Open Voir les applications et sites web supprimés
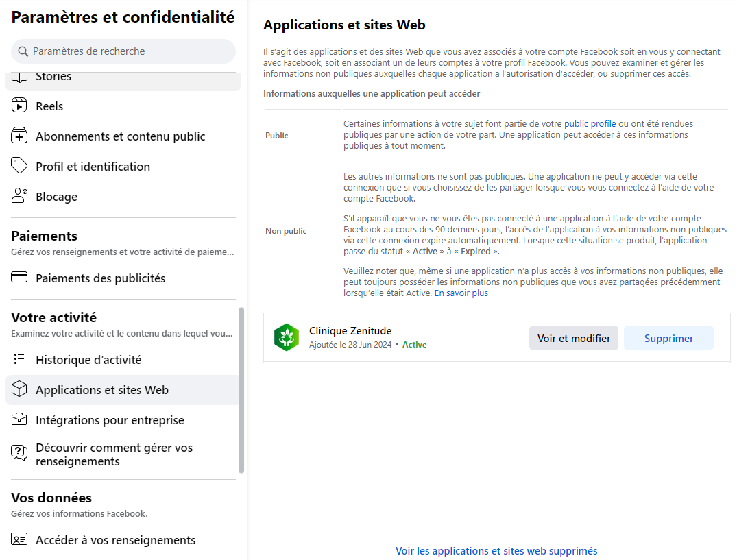737x560 pixels. pos(496,551)
